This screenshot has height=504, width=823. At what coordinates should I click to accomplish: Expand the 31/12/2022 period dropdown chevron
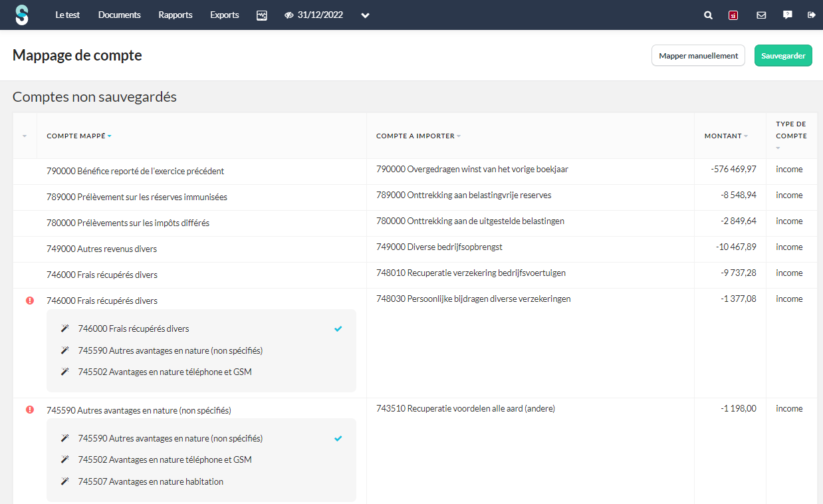coord(365,15)
